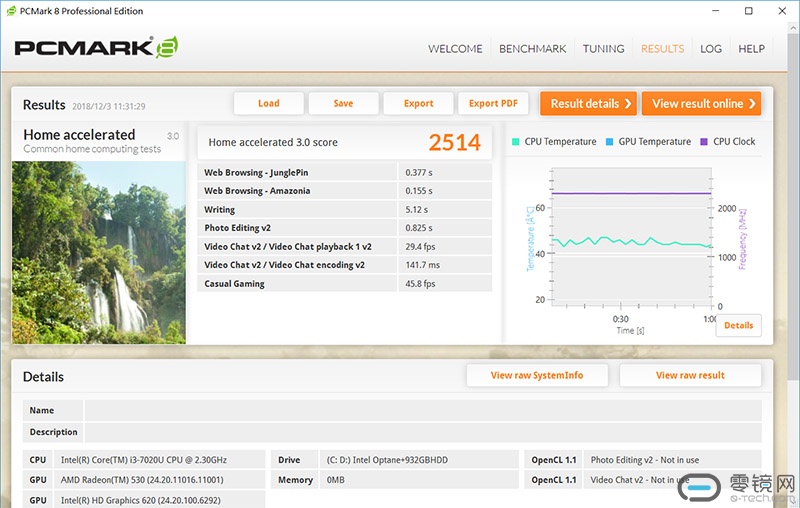Click the 0MB memory value
Screen dimensions: 800x508
coord(336,480)
